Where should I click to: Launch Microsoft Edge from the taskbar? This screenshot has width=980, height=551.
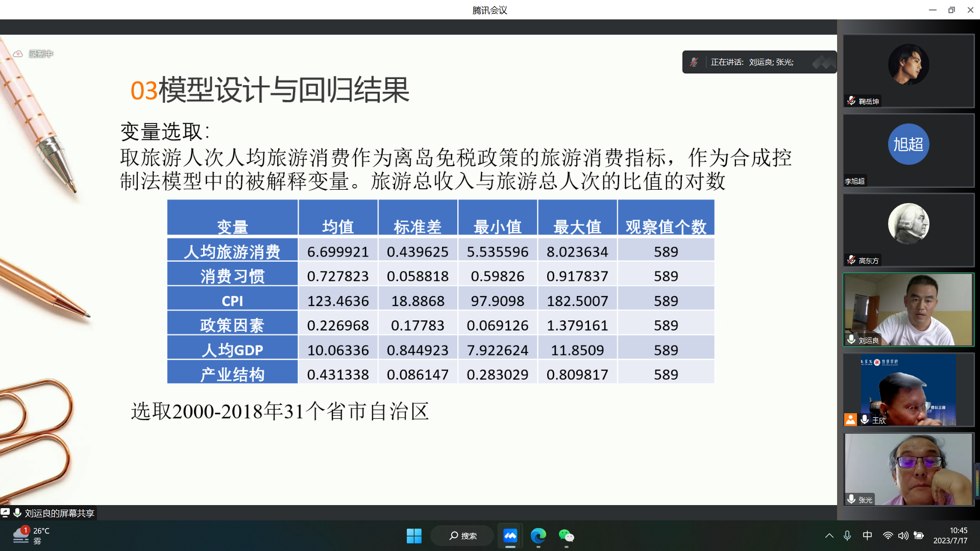click(x=538, y=536)
